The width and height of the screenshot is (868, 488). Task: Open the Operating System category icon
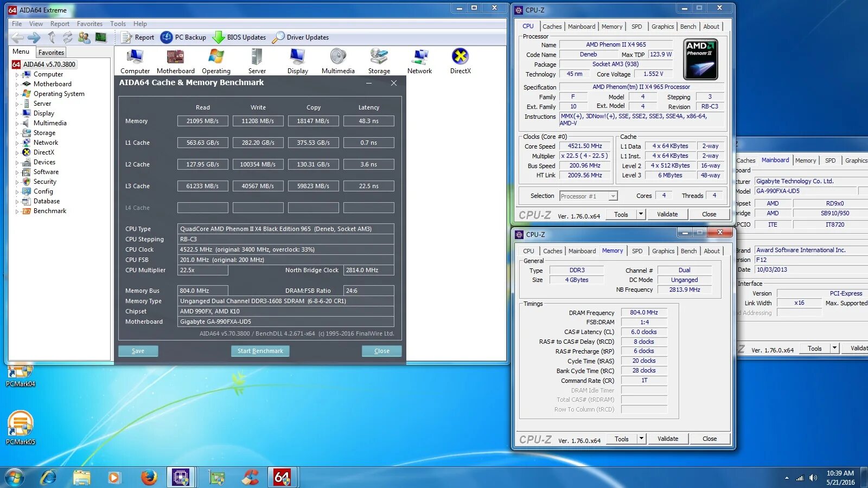pos(216,61)
